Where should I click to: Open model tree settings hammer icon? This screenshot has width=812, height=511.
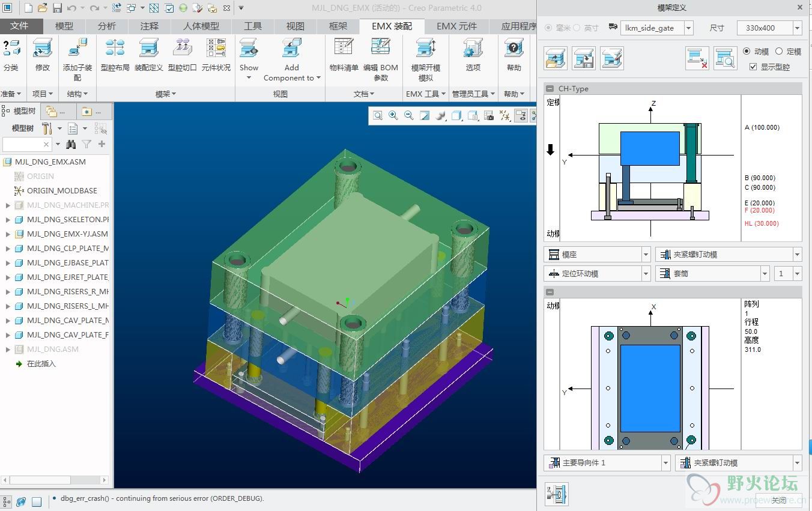46,129
